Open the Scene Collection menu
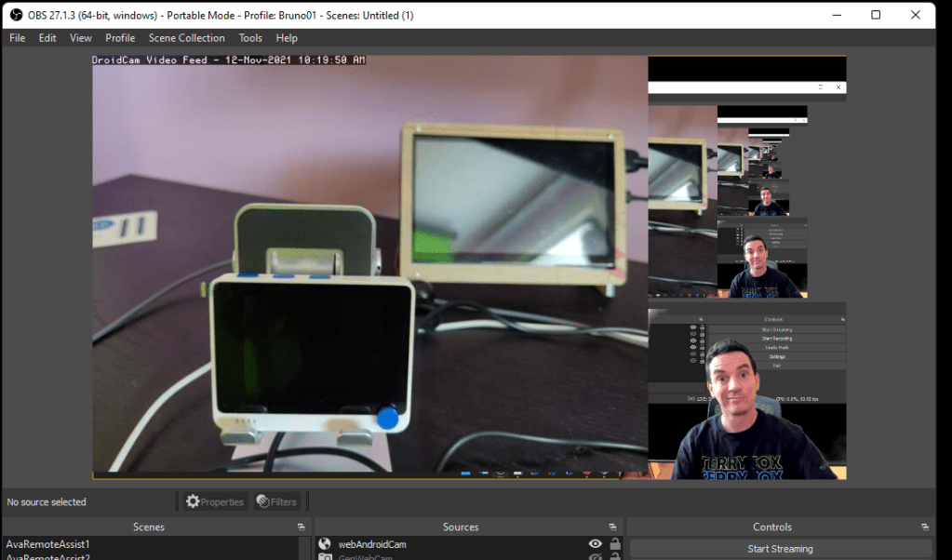Viewport: 952px width, 560px height. click(x=186, y=37)
